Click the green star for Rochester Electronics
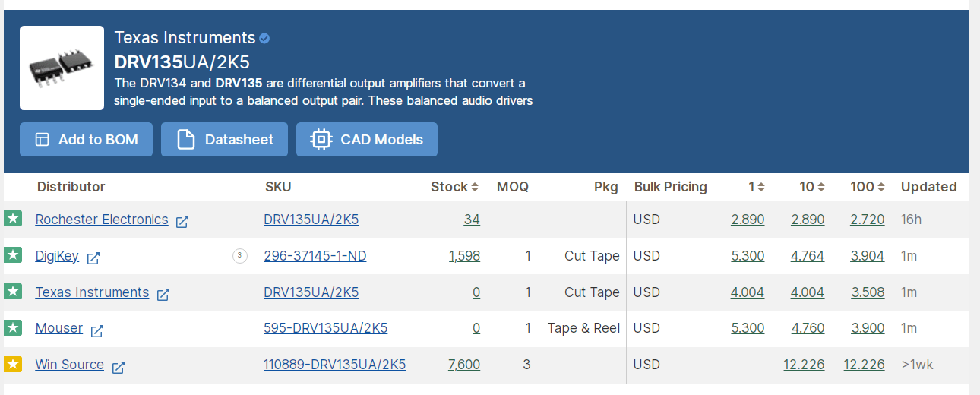 (13, 219)
